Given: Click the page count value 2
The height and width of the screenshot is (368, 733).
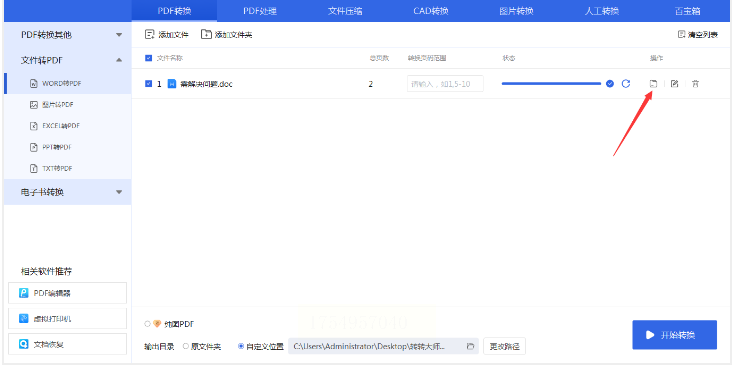Looking at the screenshot, I should [x=371, y=84].
